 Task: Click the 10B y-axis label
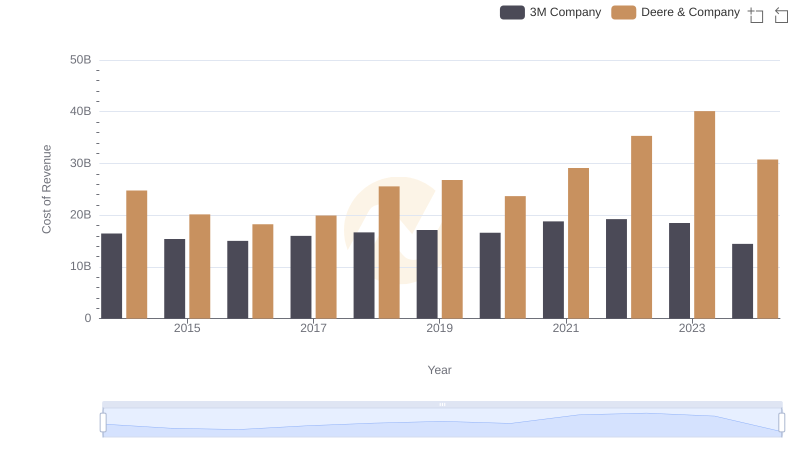[x=81, y=266]
